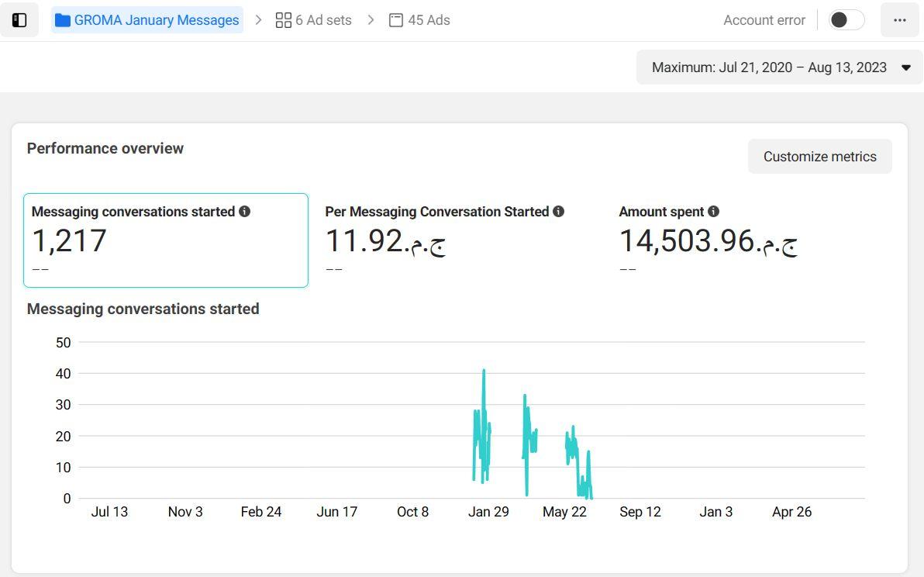Go to 45 Ads breadcrumb

429,20
